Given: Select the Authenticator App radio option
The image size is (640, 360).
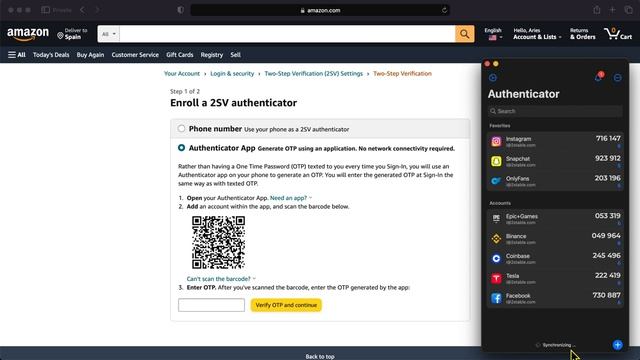Looking at the screenshot, I should click(x=181, y=148).
